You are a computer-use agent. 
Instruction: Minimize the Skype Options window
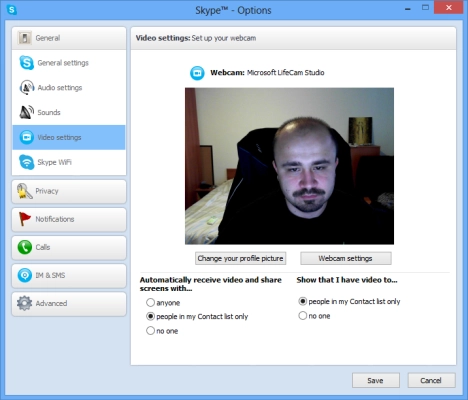408,9
